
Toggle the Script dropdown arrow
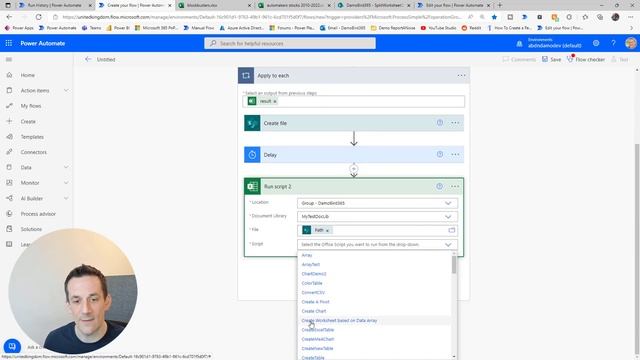click(x=448, y=244)
